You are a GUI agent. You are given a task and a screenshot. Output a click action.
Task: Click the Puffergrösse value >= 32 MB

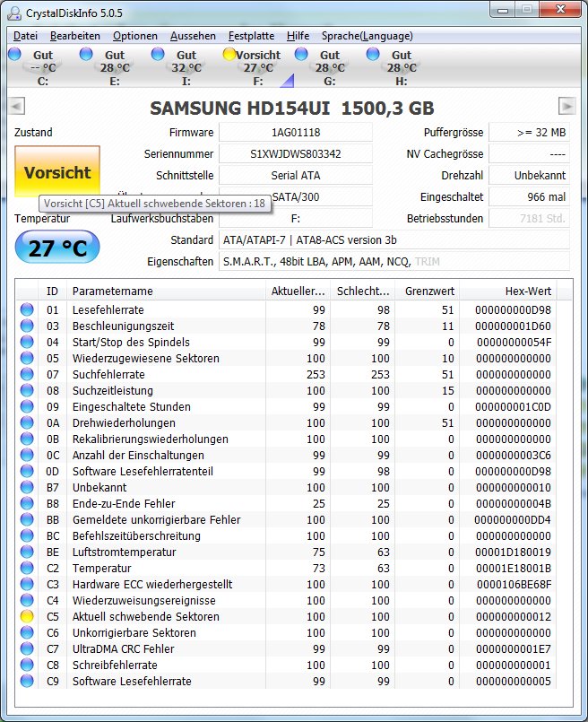point(529,132)
